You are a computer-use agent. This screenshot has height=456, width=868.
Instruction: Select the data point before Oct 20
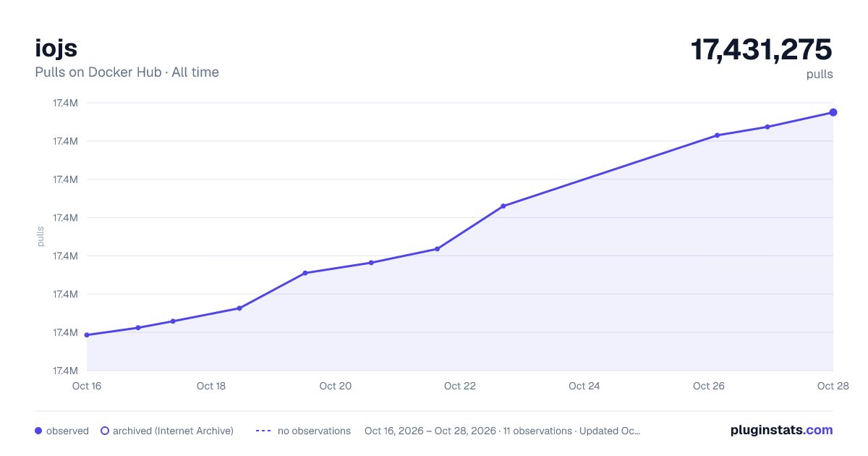point(305,273)
